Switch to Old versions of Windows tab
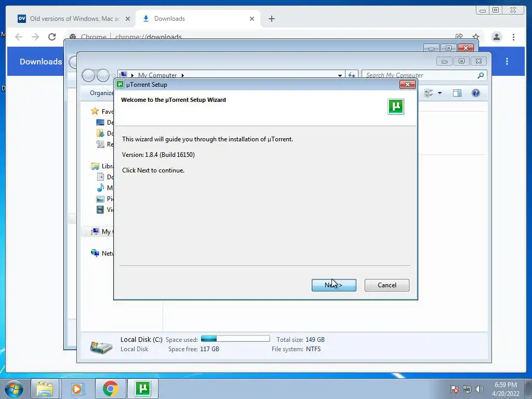 click(x=74, y=19)
